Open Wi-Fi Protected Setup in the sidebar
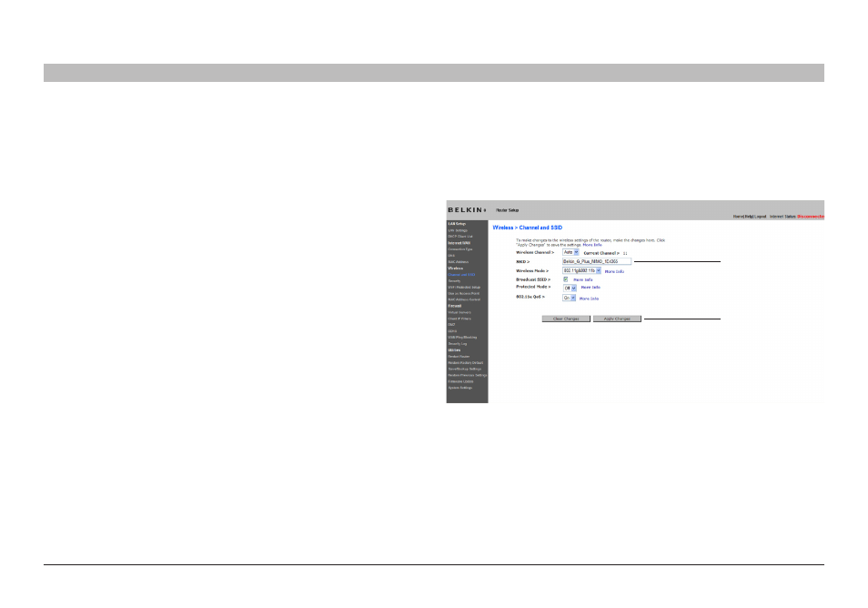 (x=464, y=288)
